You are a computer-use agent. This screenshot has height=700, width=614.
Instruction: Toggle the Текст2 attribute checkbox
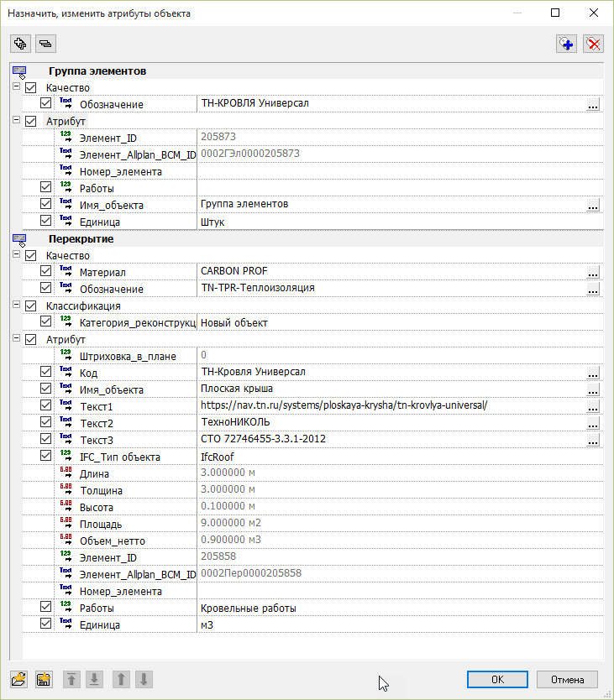tap(46, 423)
